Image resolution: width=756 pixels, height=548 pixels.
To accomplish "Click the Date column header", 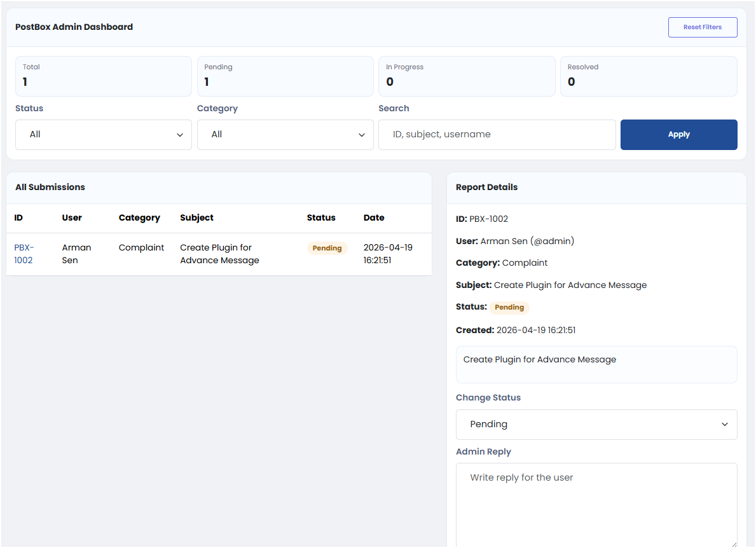I will (374, 217).
